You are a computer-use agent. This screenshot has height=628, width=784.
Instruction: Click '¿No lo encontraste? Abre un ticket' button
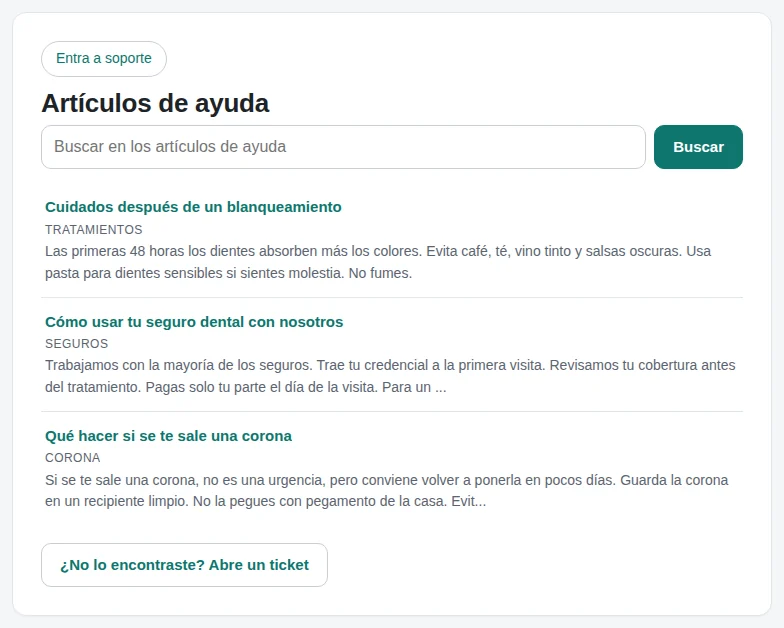point(184,565)
